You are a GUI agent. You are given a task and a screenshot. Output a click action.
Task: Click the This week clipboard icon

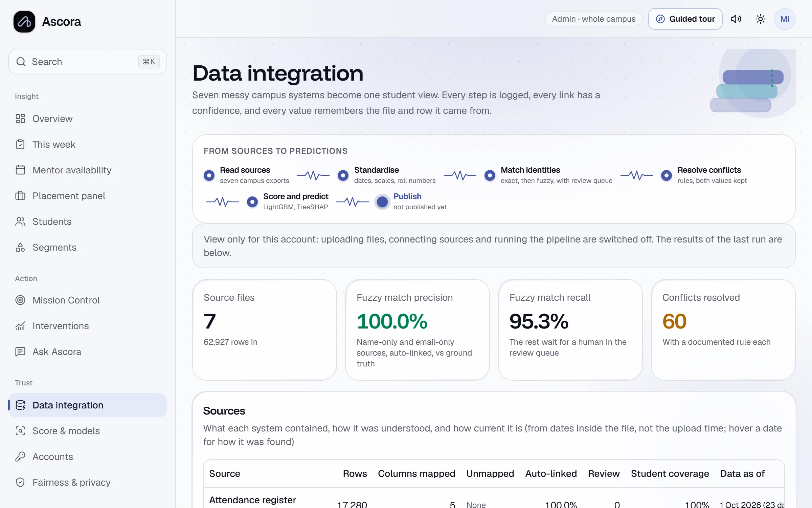tap(20, 144)
